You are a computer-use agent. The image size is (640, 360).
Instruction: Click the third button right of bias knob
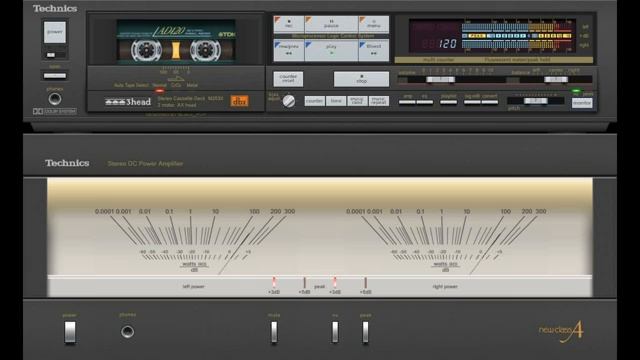[x=357, y=101]
